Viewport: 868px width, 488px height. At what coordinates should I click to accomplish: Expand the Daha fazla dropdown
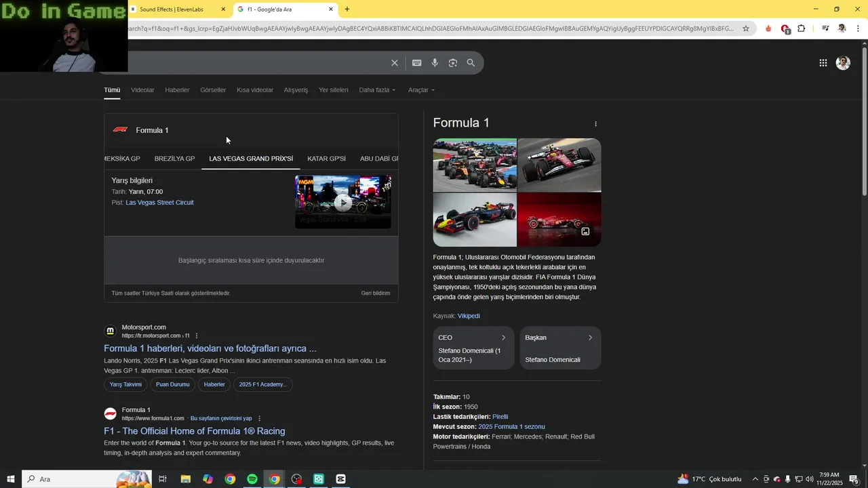tap(377, 90)
